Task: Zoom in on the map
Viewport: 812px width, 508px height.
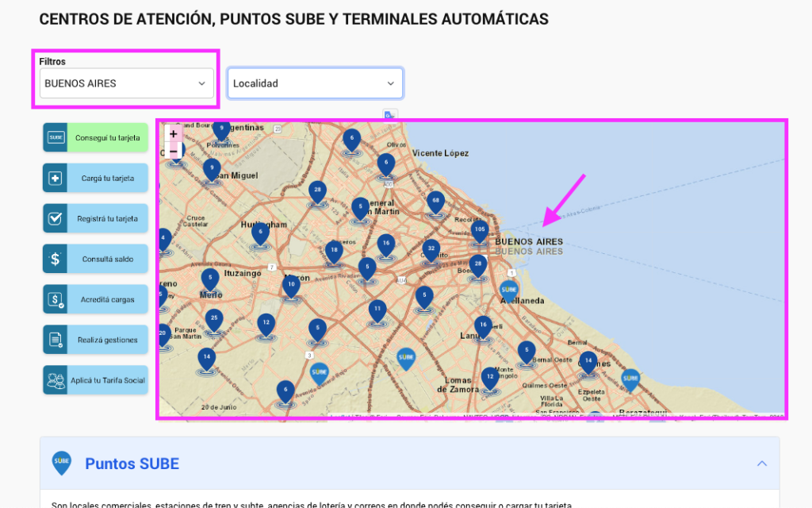Action: click(x=174, y=133)
